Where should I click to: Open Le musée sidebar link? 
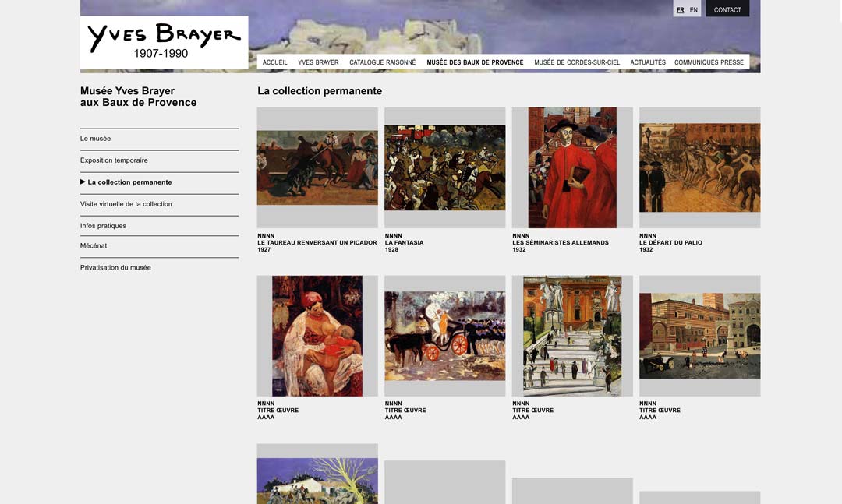coord(96,139)
